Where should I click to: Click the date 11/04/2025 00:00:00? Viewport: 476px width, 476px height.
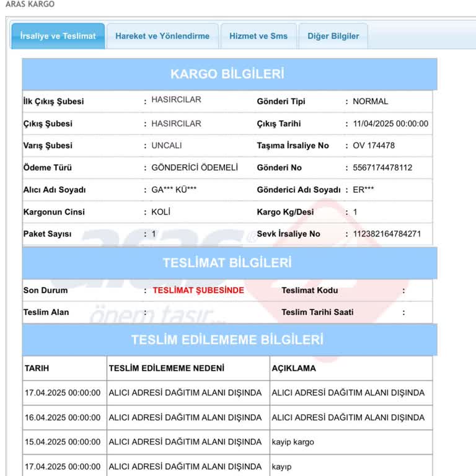[x=390, y=123]
